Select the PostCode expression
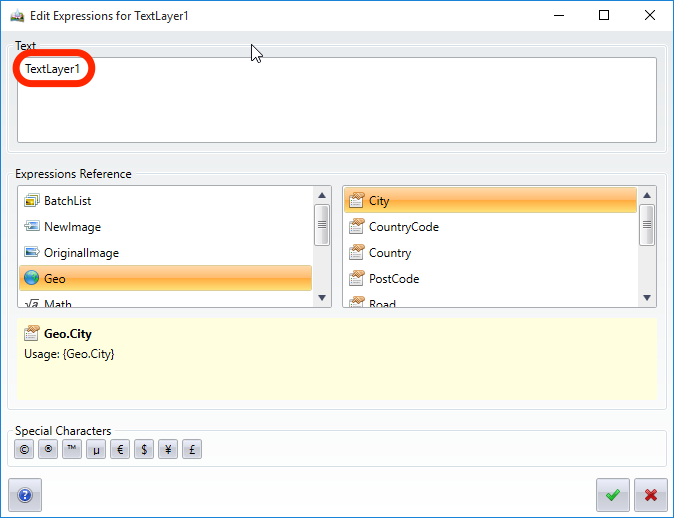The width and height of the screenshot is (674, 518). (x=393, y=279)
